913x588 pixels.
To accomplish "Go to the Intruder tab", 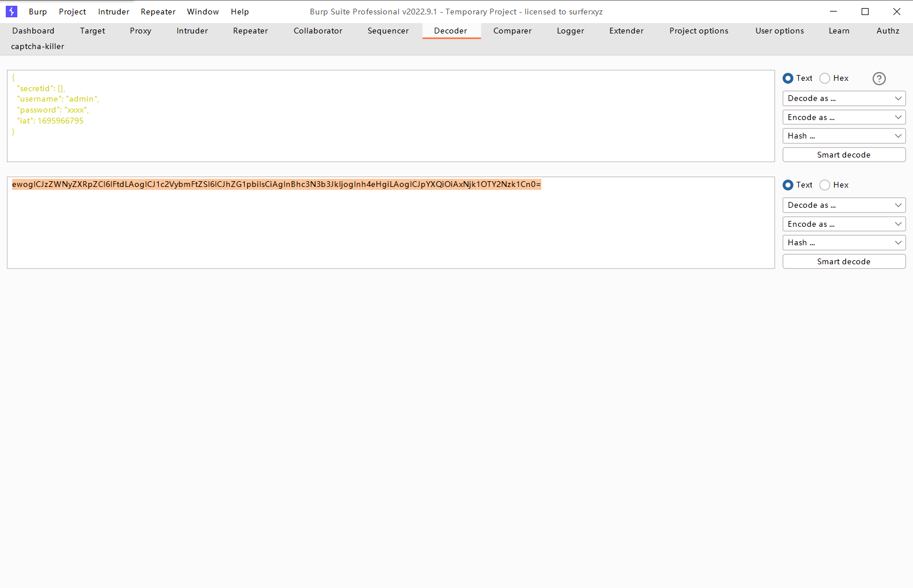I will coord(192,31).
